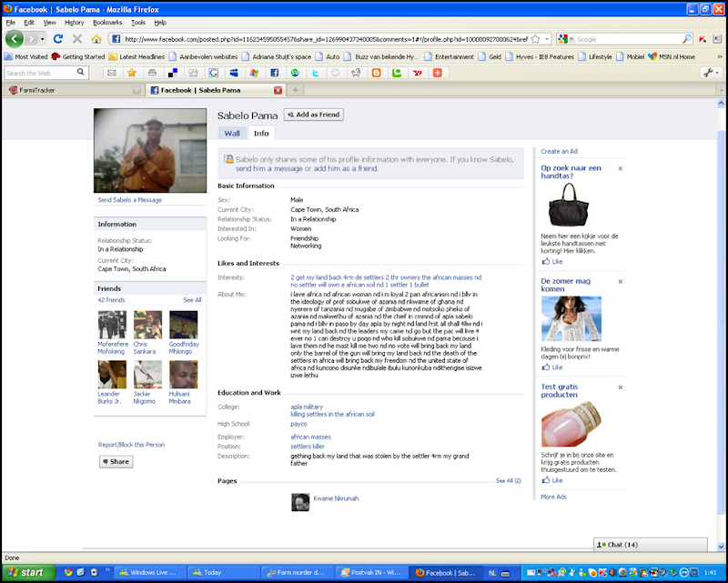Switch to the FarmiTracker tab
This screenshot has width=728, height=583.
pyautogui.click(x=75, y=90)
